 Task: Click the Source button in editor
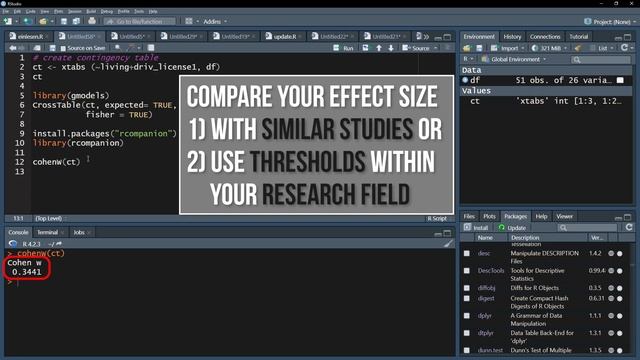tap(416, 48)
